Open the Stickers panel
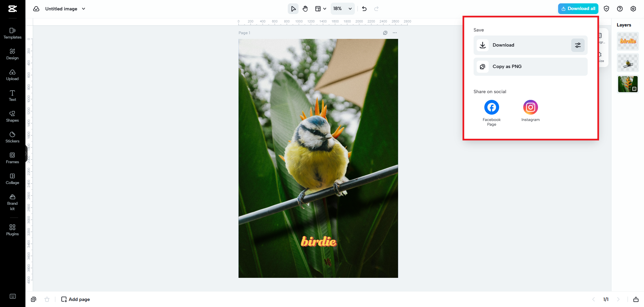 (x=12, y=137)
